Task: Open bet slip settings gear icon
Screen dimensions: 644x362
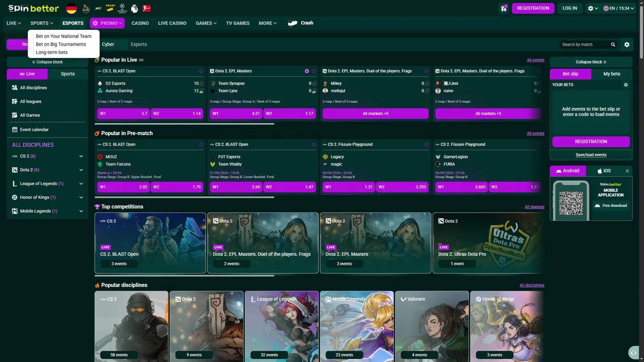Action: [x=625, y=85]
